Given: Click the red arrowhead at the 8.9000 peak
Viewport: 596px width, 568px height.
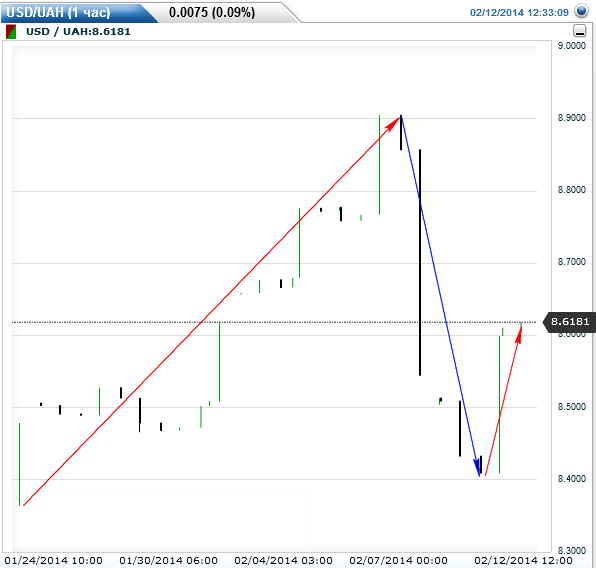Looking at the screenshot, I should (394, 123).
